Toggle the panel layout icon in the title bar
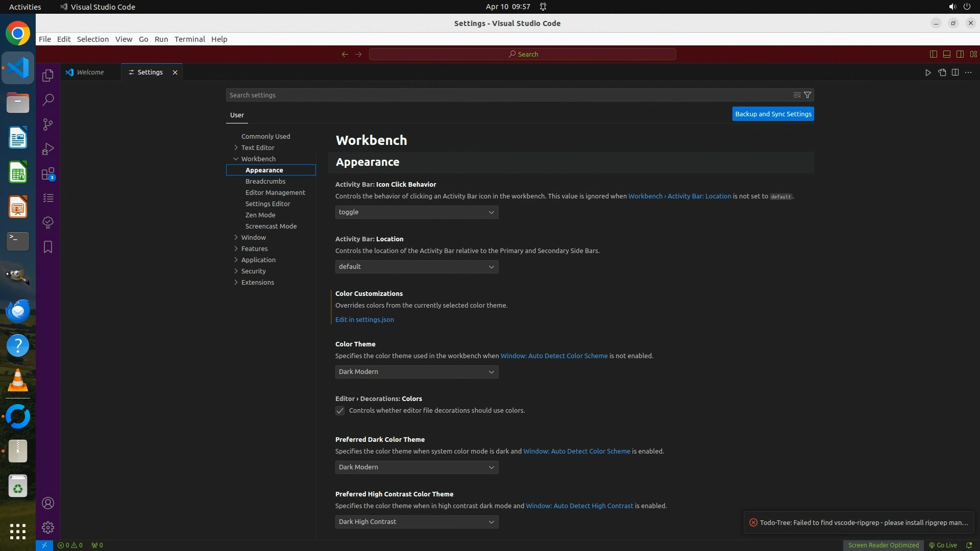Screen dimensions: 980x551 946,54
